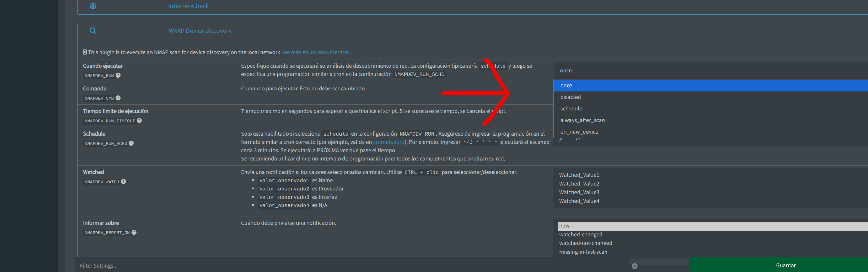Select the schedule option from list
This screenshot has width=868, height=272.
(571, 109)
